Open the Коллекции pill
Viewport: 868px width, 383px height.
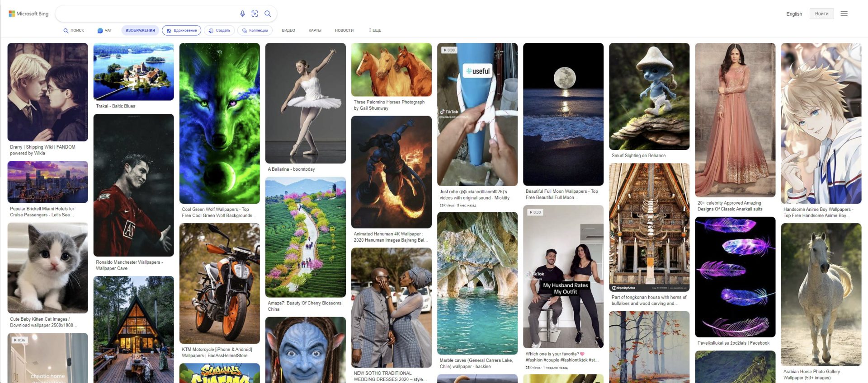pos(255,30)
